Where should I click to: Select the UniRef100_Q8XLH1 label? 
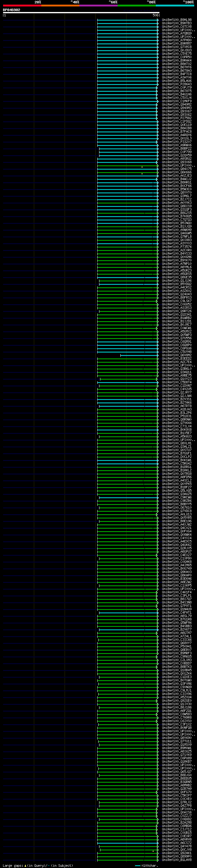point(176,443)
